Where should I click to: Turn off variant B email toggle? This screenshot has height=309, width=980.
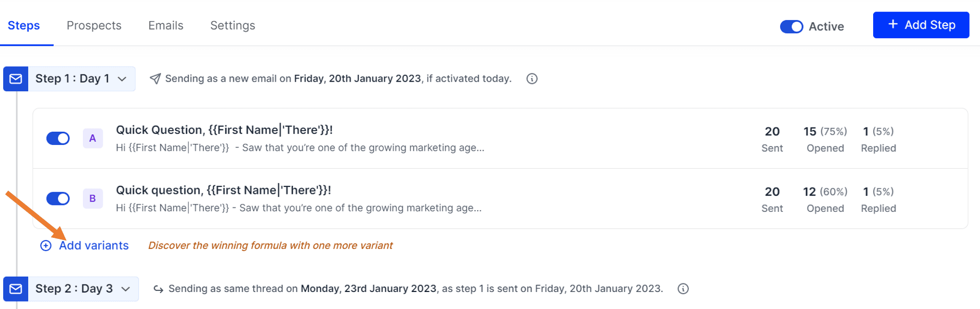[x=57, y=198]
